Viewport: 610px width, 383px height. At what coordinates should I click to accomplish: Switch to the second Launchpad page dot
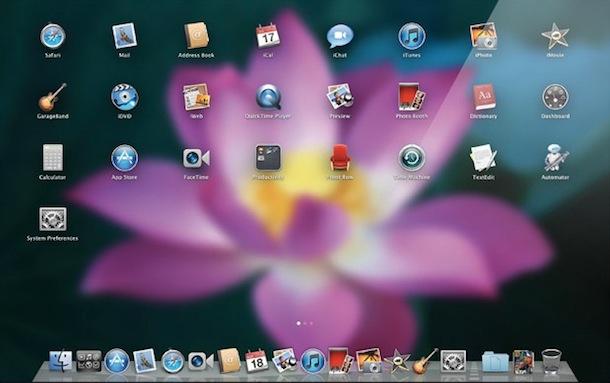[305, 323]
